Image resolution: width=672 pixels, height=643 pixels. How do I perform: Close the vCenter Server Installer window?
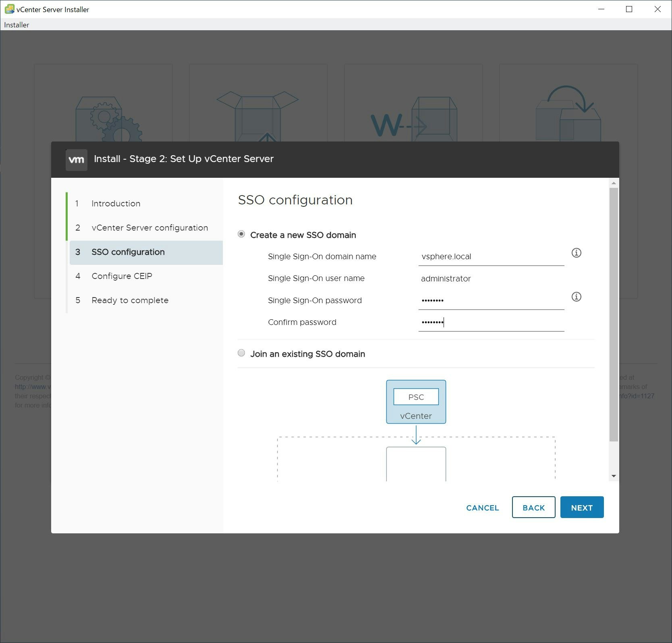(657, 9)
